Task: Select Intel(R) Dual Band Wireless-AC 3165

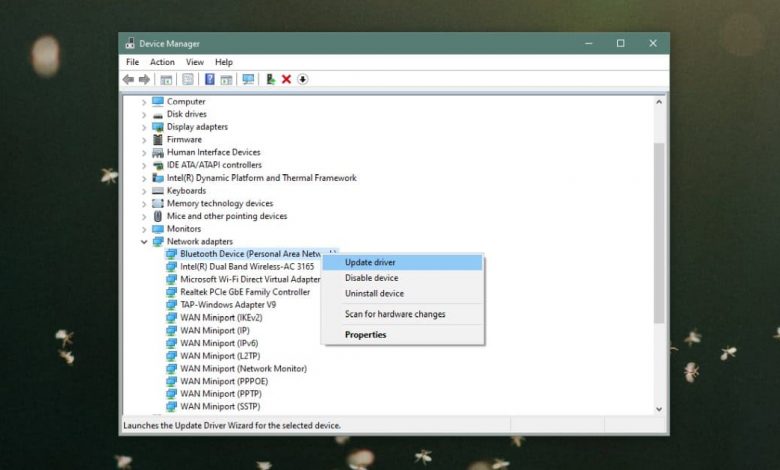Action: pyautogui.click(x=247, y=267)
